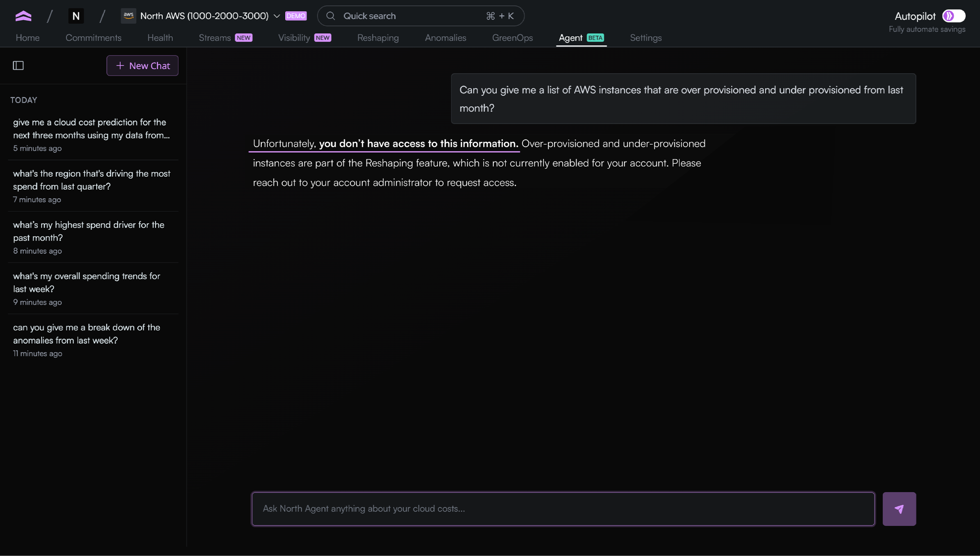This screenshot has height=556, width=980.
Task: Click the AWS logo beside the account name
Action: pos(128,16)
